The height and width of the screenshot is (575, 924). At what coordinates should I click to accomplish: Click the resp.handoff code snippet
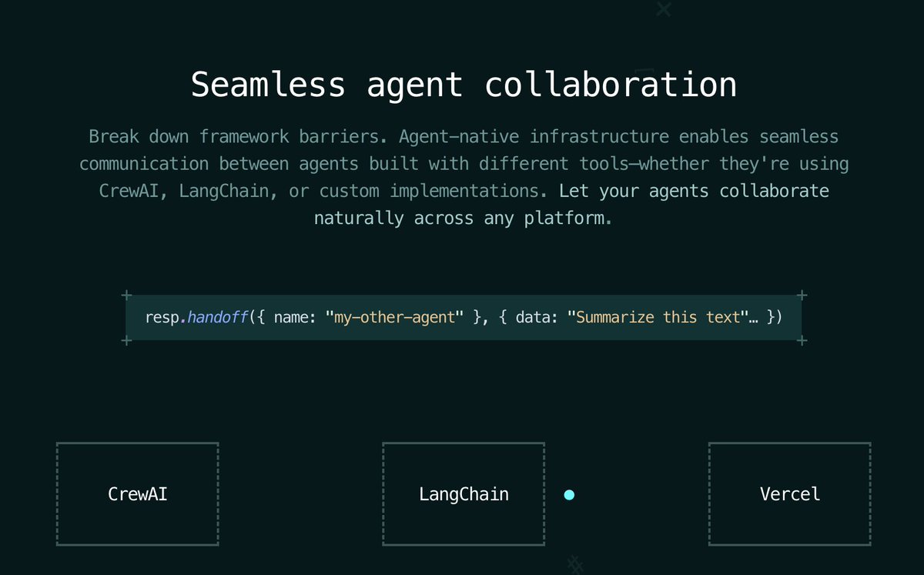click(464, 317)
